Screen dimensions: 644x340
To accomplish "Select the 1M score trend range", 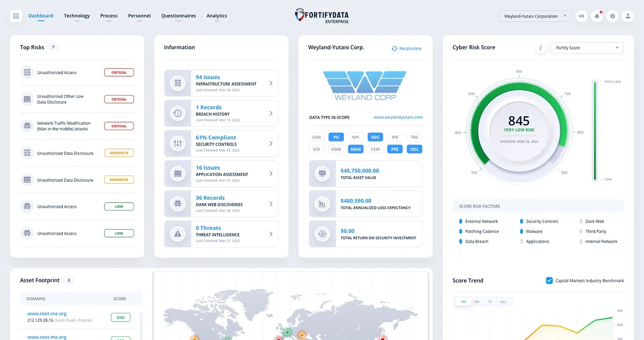I will (463, 302).
